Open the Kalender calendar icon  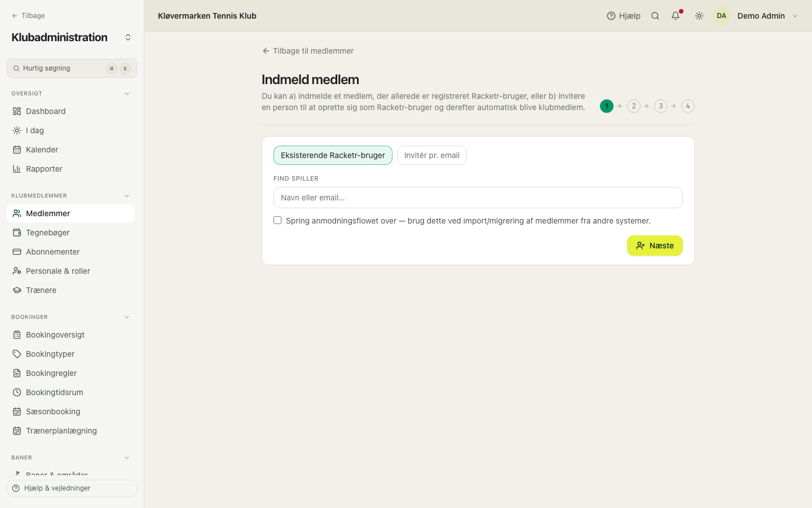pyautogui.click(x=17, y=150)
